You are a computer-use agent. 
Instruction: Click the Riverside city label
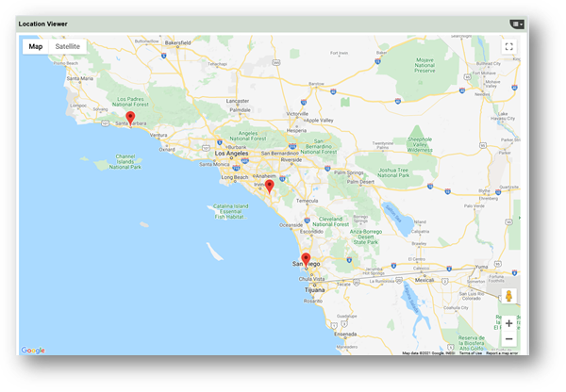pos(291,160)
